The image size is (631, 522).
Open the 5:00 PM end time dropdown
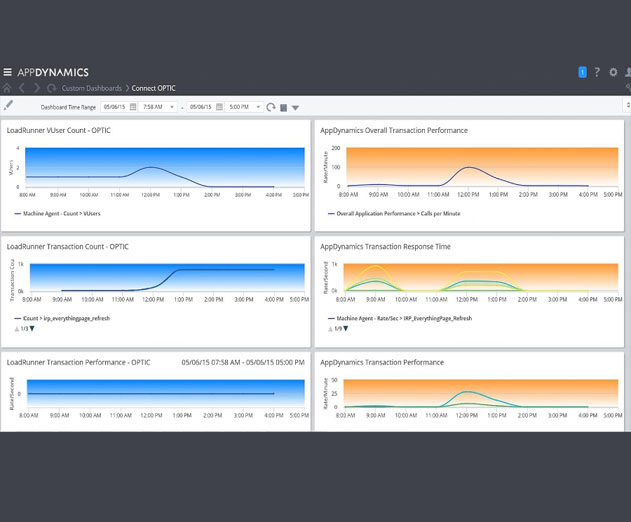pyautogui.click(x=244, y=107)
